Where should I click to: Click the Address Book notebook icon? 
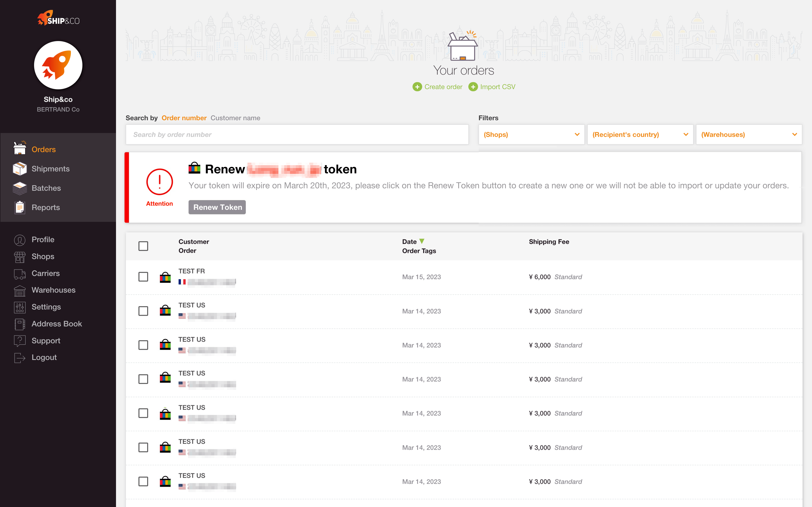[x=20, y=324]
